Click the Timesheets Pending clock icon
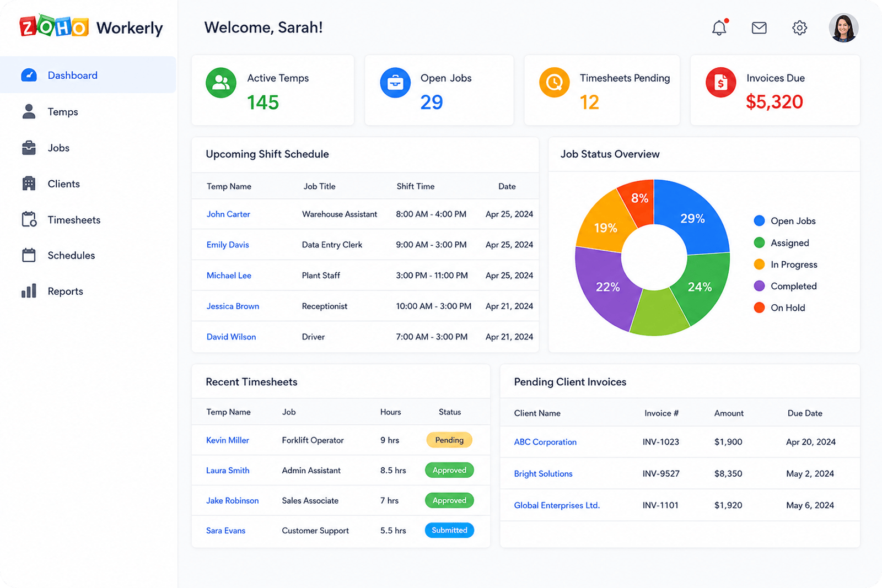 [554, 83]
